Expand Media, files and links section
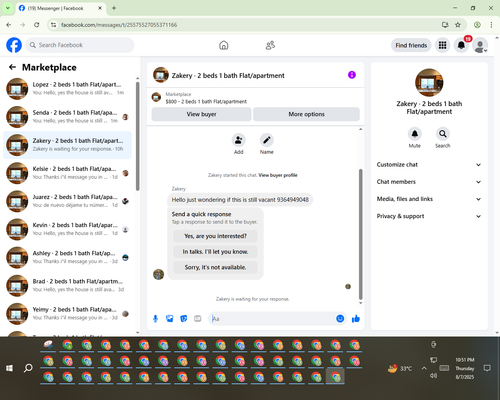 (x=429, y=199)
